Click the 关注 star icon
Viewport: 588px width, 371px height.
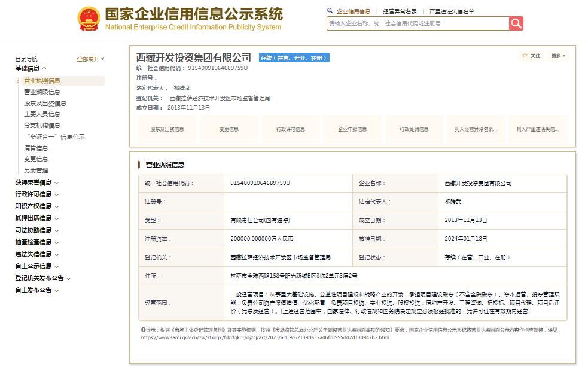(525, 56)
